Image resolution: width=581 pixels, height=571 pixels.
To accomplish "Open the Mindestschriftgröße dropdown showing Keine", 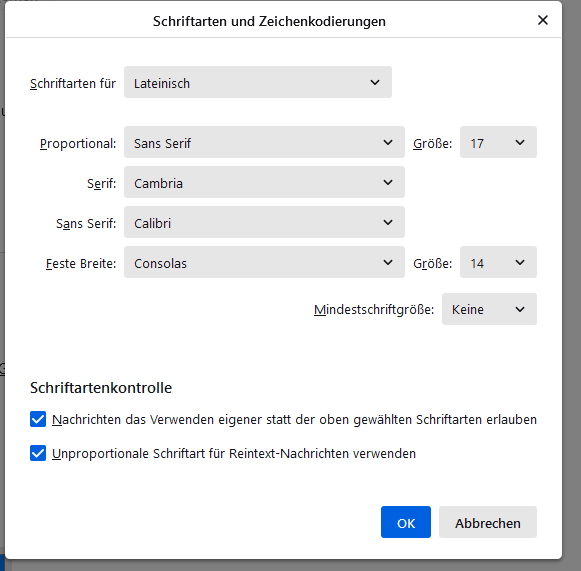I will click(x=489, y=309).
